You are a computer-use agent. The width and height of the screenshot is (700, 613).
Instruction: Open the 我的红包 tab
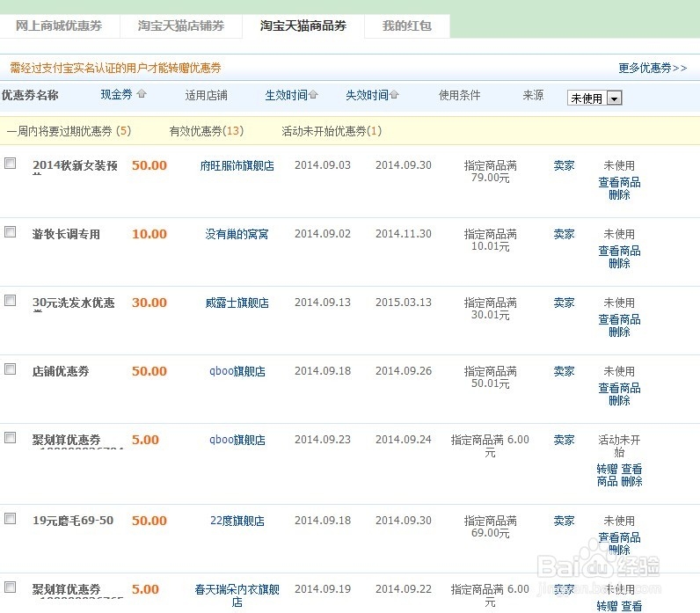(x=406, y=26)
